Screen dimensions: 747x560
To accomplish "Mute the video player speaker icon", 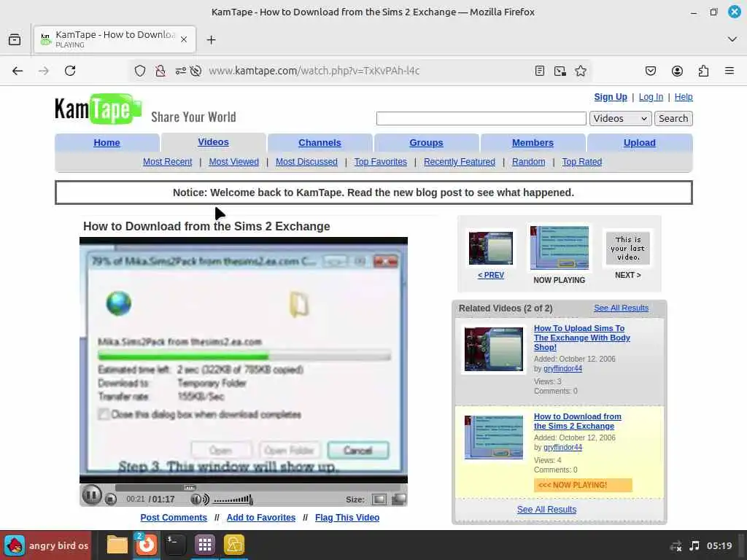I will (x=200, y=499).
